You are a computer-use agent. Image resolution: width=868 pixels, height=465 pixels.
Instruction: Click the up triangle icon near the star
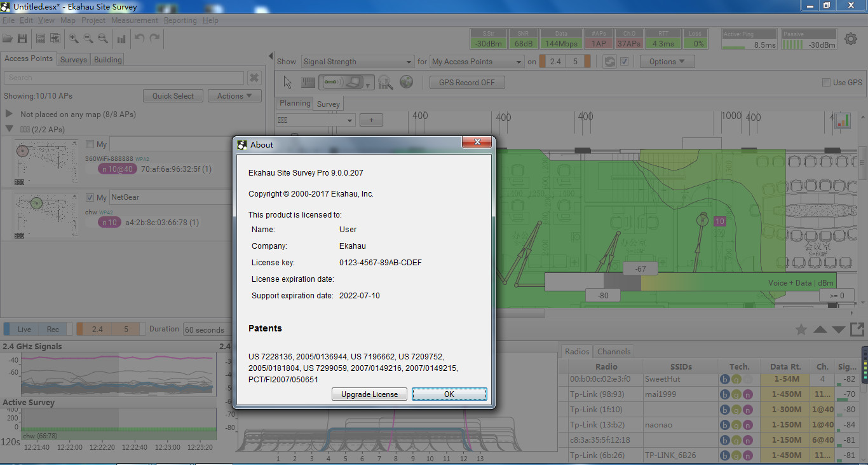coord(820,330)
